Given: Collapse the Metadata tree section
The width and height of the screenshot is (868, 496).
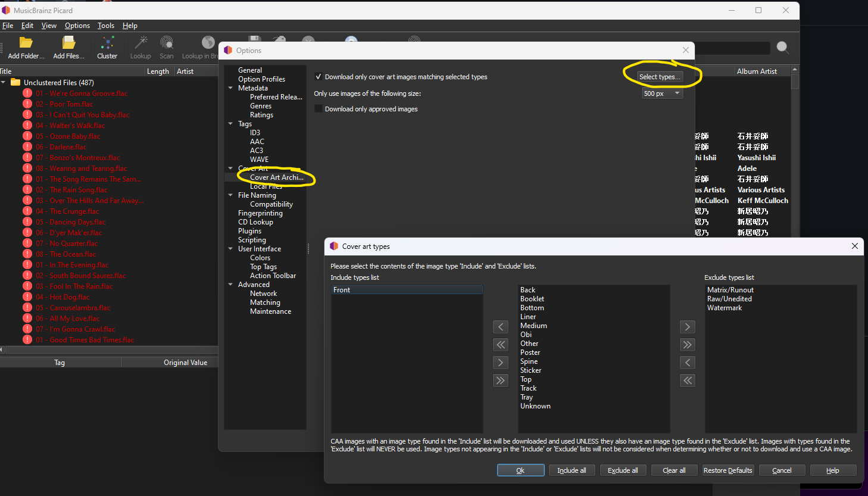Looking at the screenshot, I should pyautogui.click(x=230, y=88).
